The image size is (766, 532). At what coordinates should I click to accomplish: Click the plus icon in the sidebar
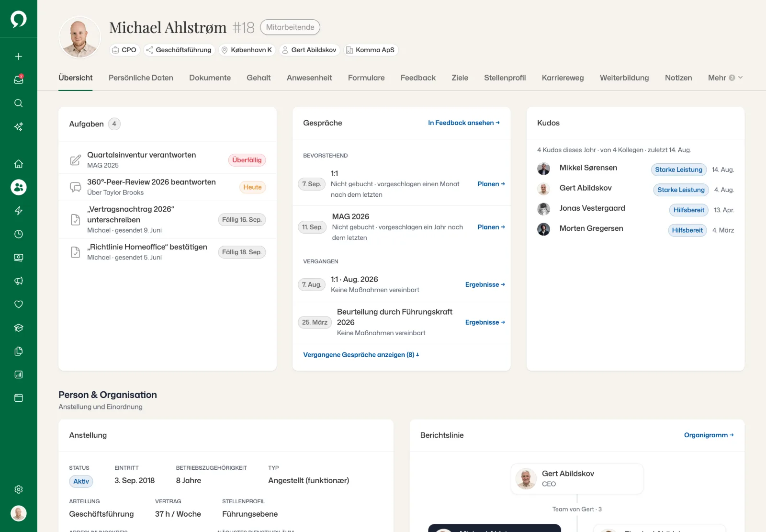coord(19,57)
